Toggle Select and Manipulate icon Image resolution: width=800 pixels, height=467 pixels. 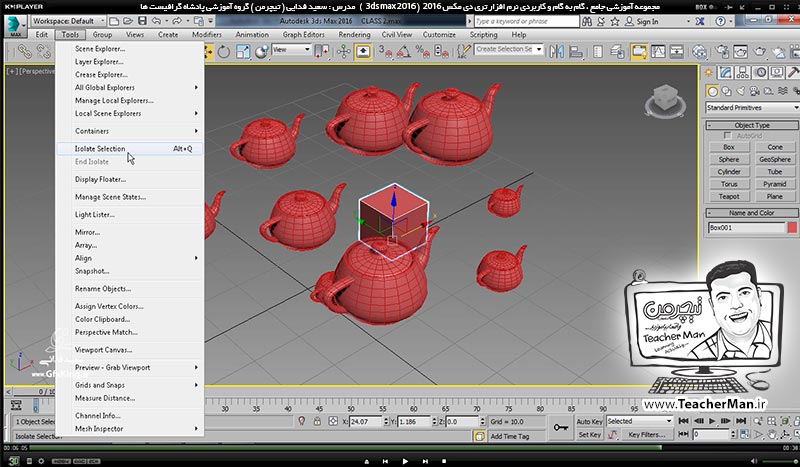click(x=343, y=52)
